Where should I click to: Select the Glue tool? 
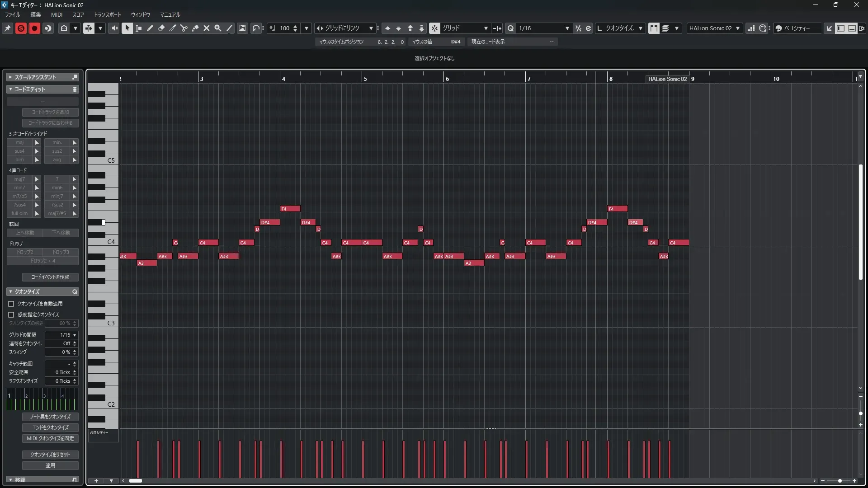point(195,28)
